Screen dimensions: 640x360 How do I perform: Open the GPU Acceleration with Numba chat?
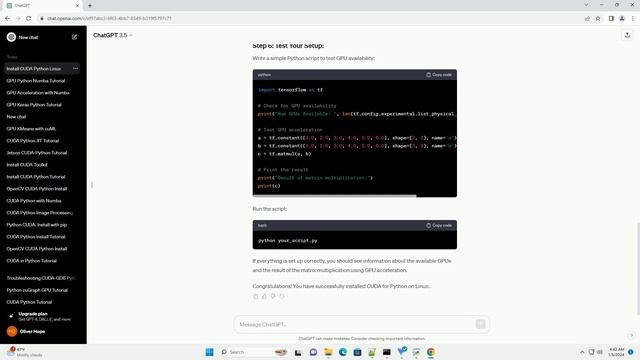point(38,93)
